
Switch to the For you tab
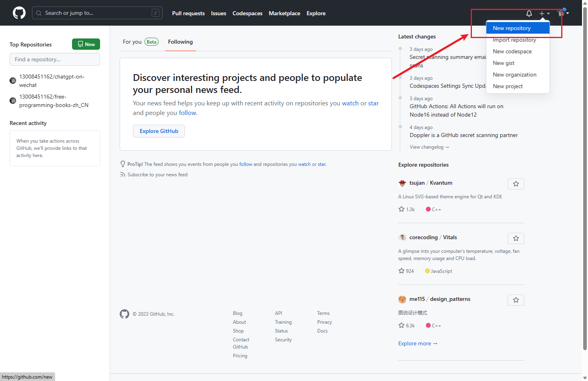tap(140, 42)
